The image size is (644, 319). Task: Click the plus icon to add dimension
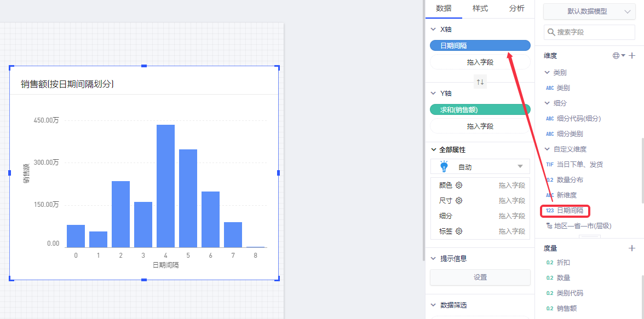(x=632, y=56)
